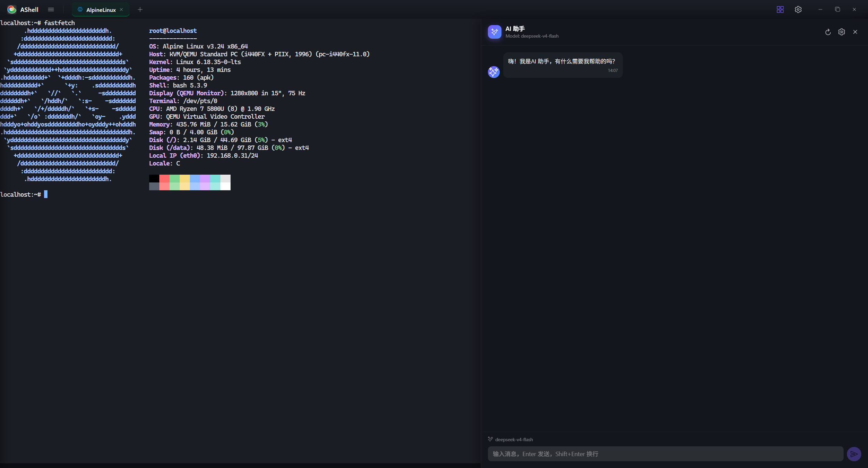868x468 pixels.
Task: Click the Memory: 435.76 MiB line
Action: 209,124
